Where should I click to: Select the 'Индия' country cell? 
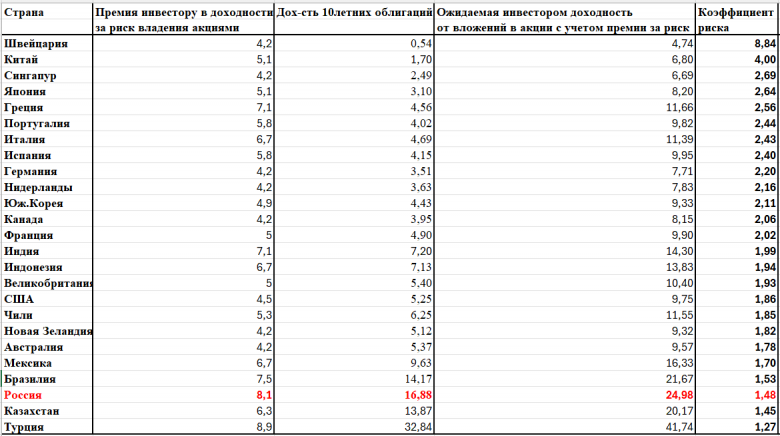pyautogui.click(x=21, y=251)
